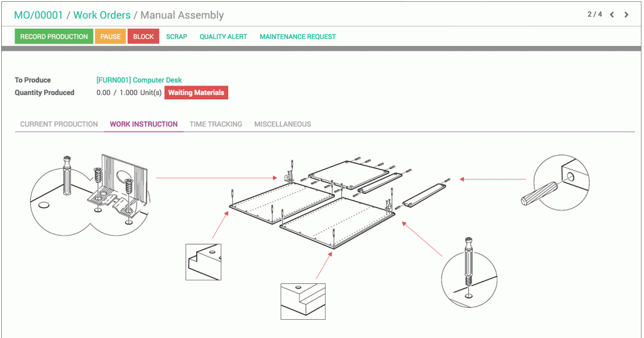Pause the work order
The height and width of the screenshot is (338, 644).
[111, 36]
